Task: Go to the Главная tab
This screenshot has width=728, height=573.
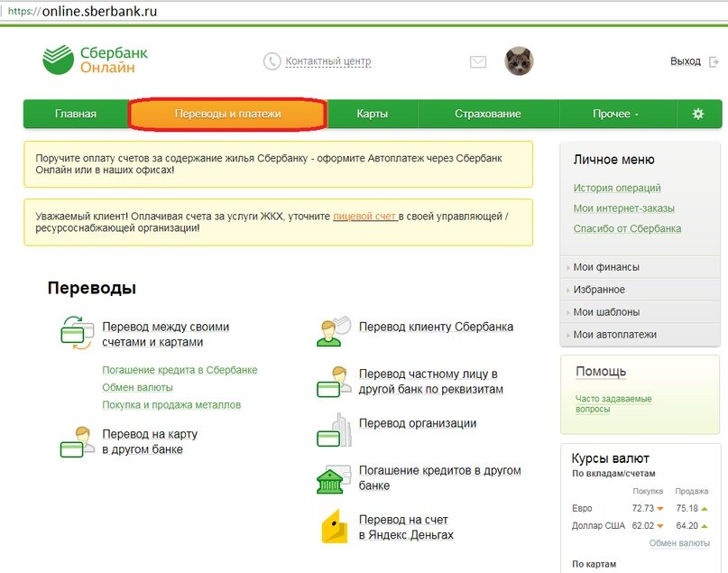Action: (x=76, y=114)
